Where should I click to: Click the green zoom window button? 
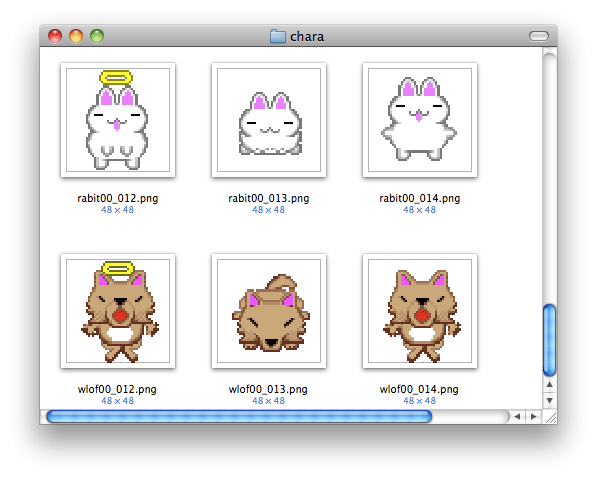(x=97, y=36)
